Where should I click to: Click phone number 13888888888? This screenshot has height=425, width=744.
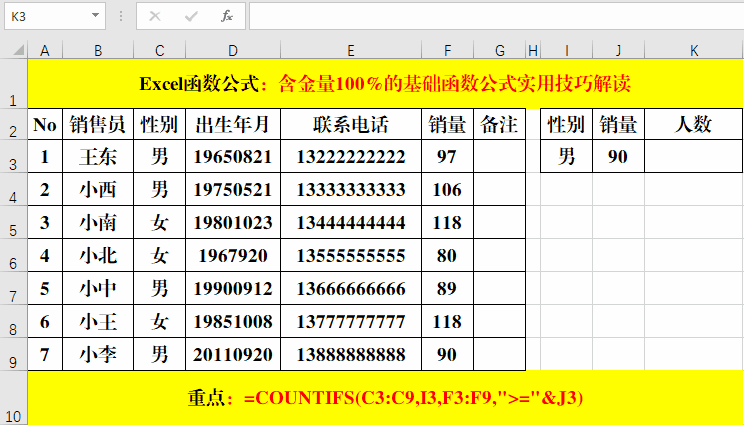point(351,354)
